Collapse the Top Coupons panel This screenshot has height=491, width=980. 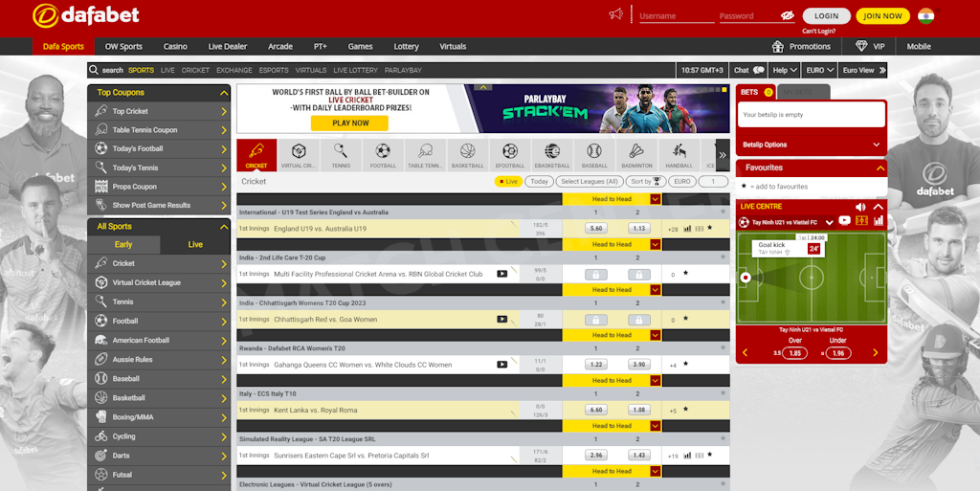coord(224,93)
